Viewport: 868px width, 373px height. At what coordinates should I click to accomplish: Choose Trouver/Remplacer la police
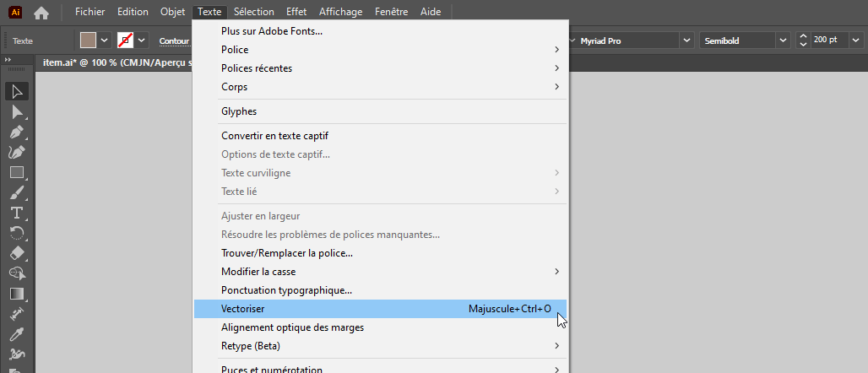tap(380, 253)
